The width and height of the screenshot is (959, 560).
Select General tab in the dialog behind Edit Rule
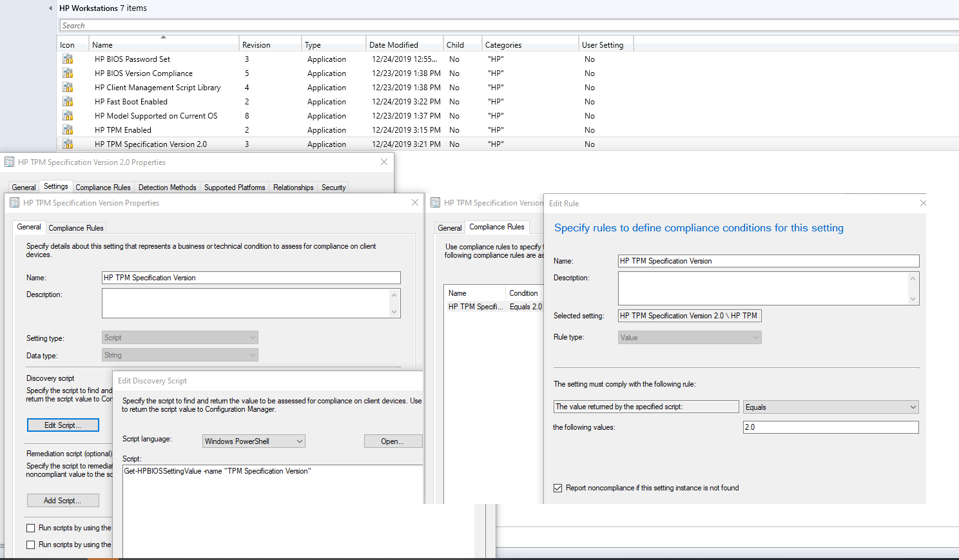pyautogui.click(x=450, y=228)
